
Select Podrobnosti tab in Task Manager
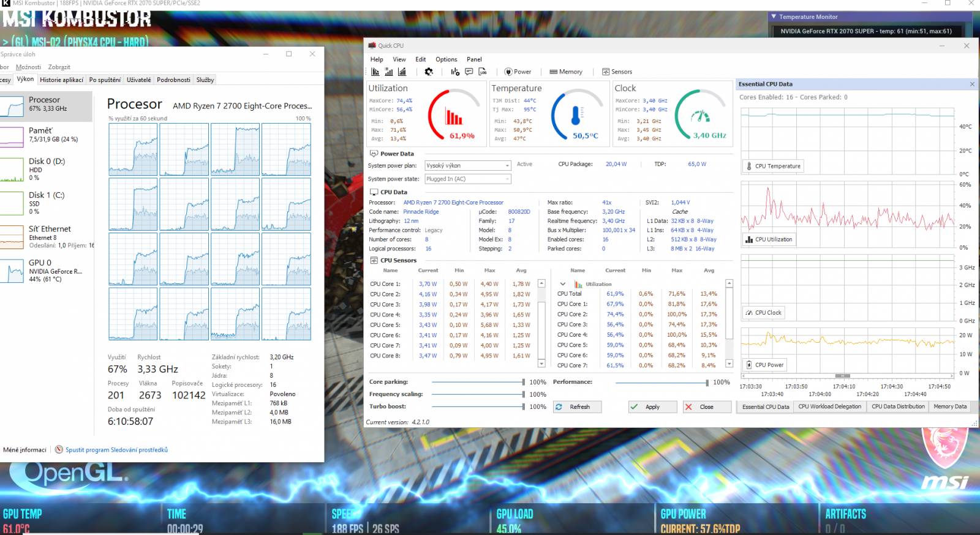pos(173,80)
